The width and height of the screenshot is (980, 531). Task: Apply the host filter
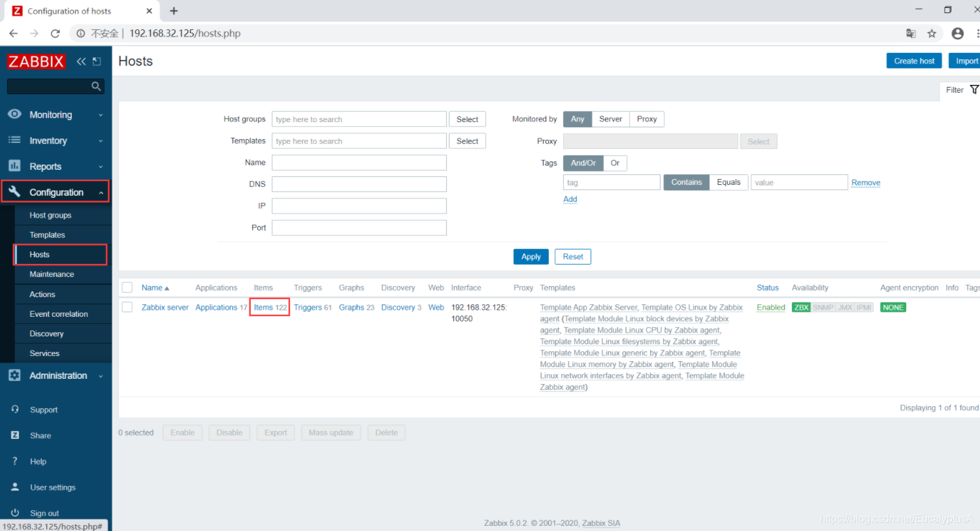click(531, 257)
